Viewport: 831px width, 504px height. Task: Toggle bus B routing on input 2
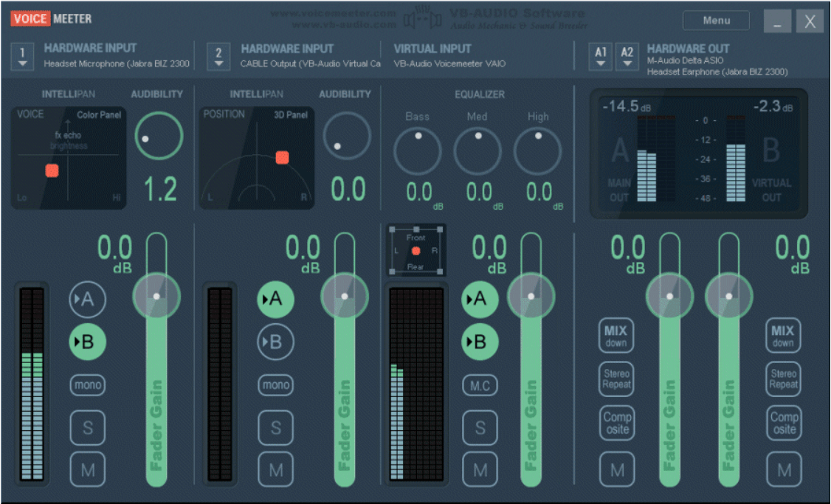275,342
